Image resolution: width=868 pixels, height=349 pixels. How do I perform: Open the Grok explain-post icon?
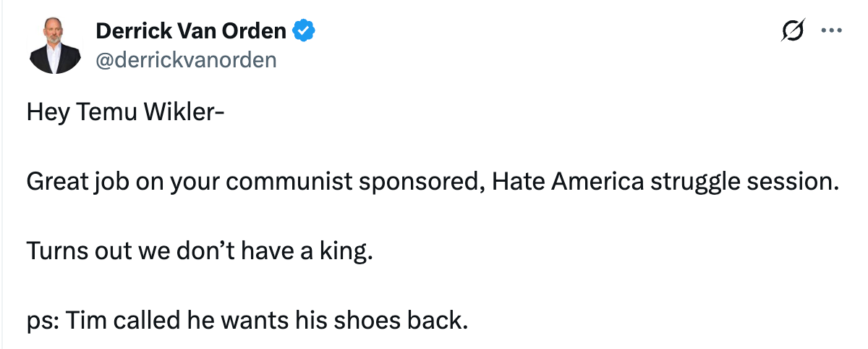[x=793, y=31]
